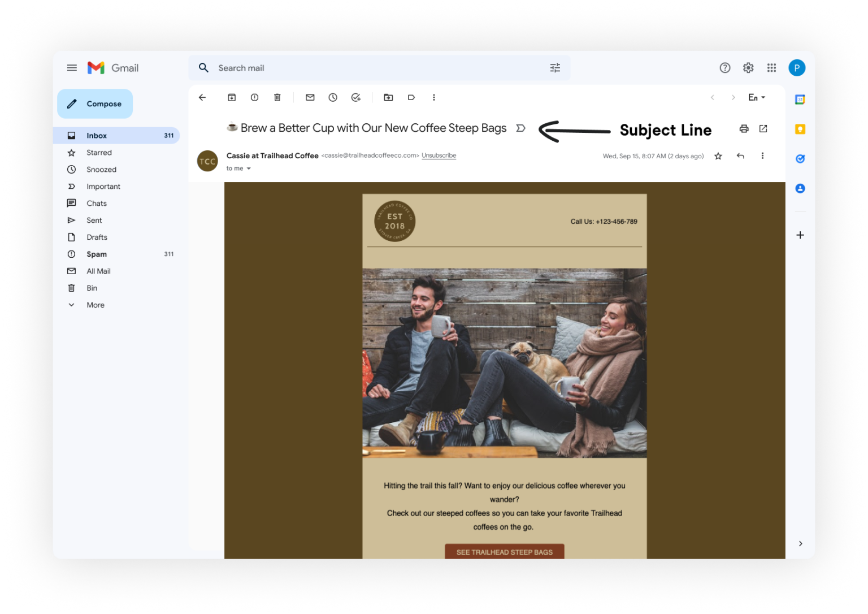
Task: Unsubscribe from Trailhead Coffee emails
Action: (439, 155)
